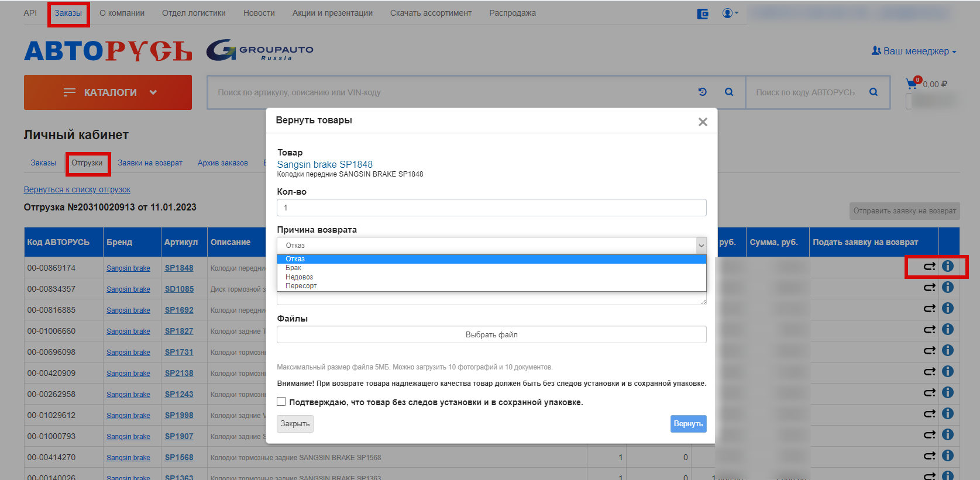Open the Отдел логистики menu item
The width and height of the screenshot is (980, 480).
tap(194, 13)
